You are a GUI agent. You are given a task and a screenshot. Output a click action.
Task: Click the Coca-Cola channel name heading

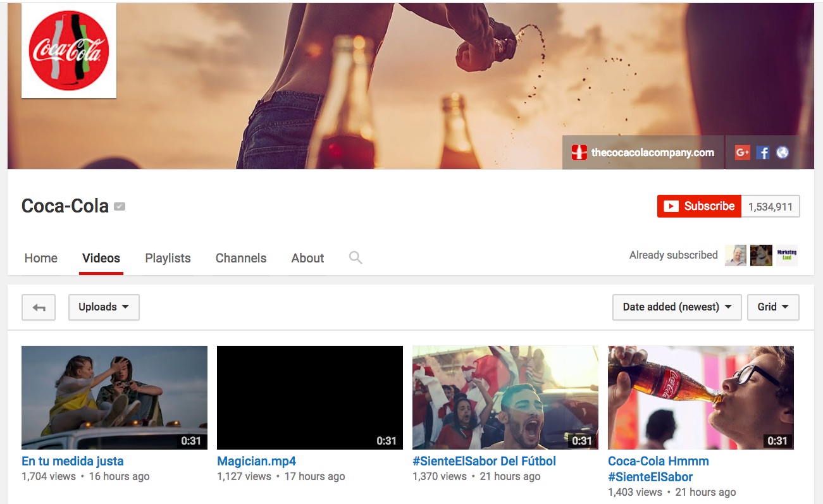point(65,206)
